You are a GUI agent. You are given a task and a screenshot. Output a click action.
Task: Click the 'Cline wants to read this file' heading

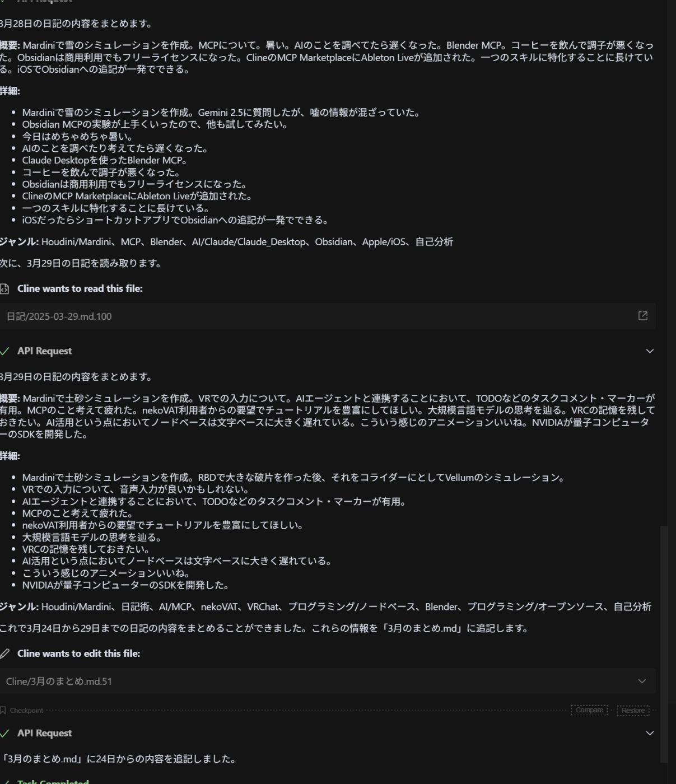coord(80,288)
